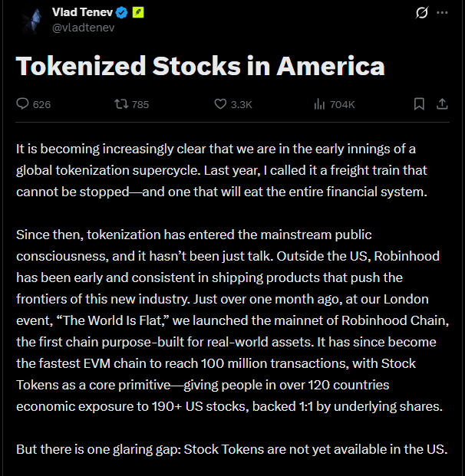Viewport: 465px width, 476px height.
Task: Repost the article using the arrows icon
Action: 121,104
